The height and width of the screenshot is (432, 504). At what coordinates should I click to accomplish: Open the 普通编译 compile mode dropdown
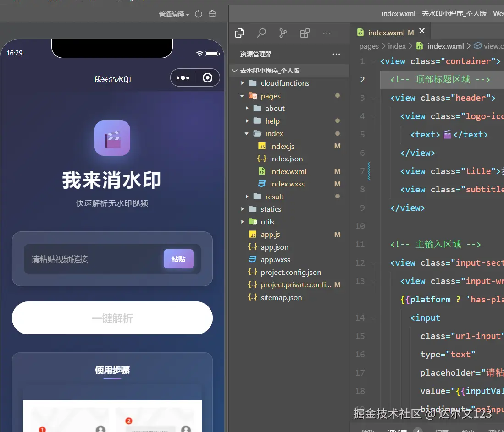tap(174, 14)
